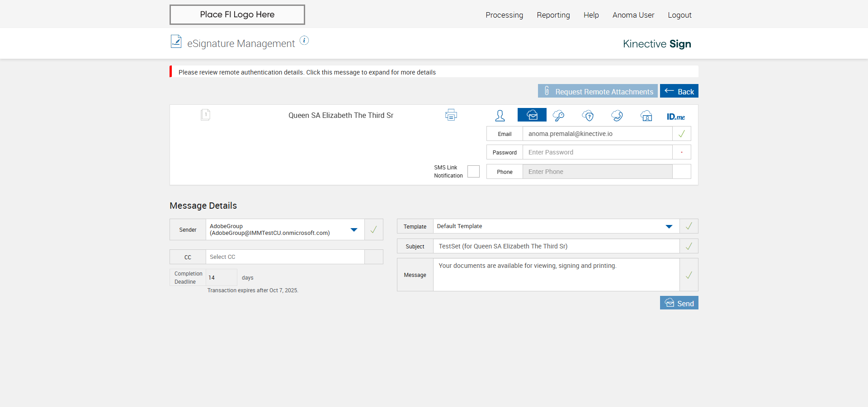Select the email authentication envelope icon
868x407 pixels.
tap(532, 115)
